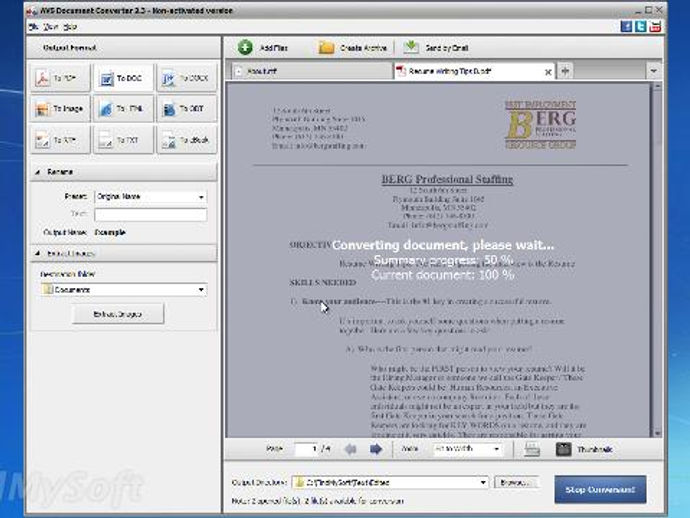Show the Thumbnails panel icon

(564, 449)
